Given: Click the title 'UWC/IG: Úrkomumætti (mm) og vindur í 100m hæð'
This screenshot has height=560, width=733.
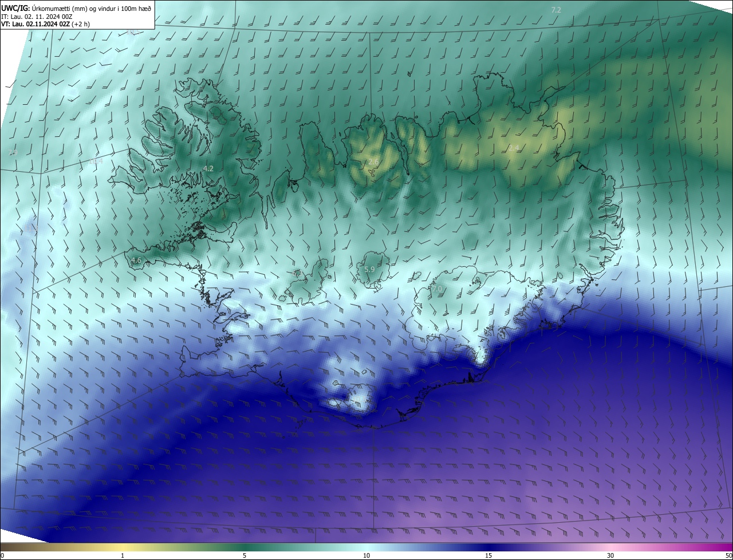Looking at the screenshot, I should [x=76, y=8].
